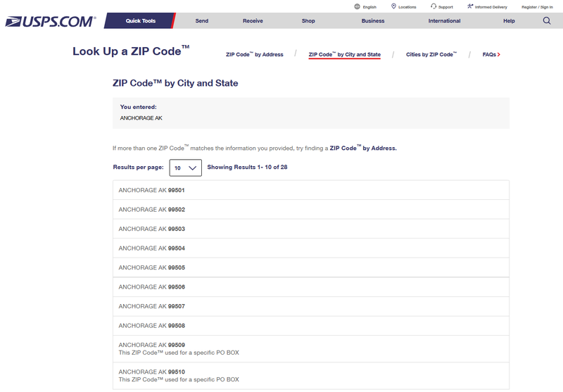Select result ANCHORAGE AK 99507

tap(311, 307)
